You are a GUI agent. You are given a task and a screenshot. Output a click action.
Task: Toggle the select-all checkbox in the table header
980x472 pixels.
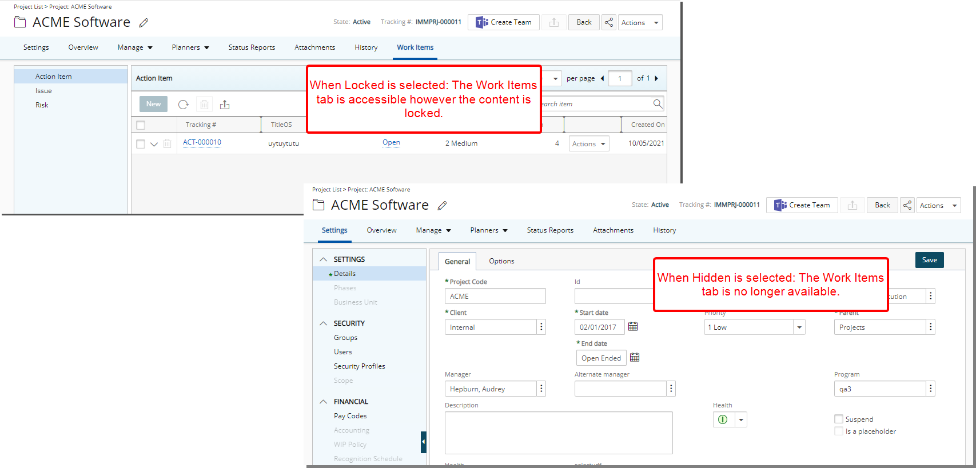click(x=141, y=125)
